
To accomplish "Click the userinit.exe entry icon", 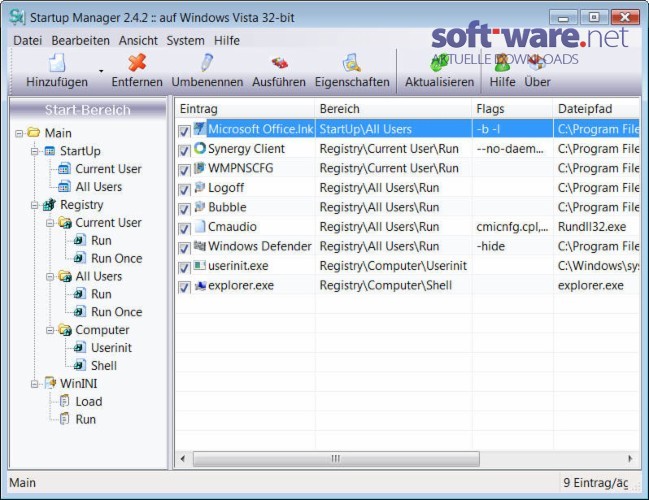I will [x=200, y=265].
